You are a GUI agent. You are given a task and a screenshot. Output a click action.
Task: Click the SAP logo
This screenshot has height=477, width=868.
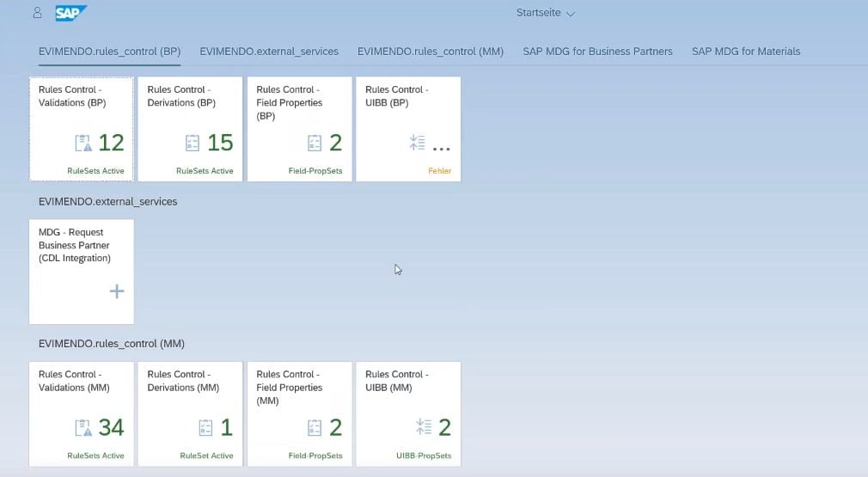70,13
